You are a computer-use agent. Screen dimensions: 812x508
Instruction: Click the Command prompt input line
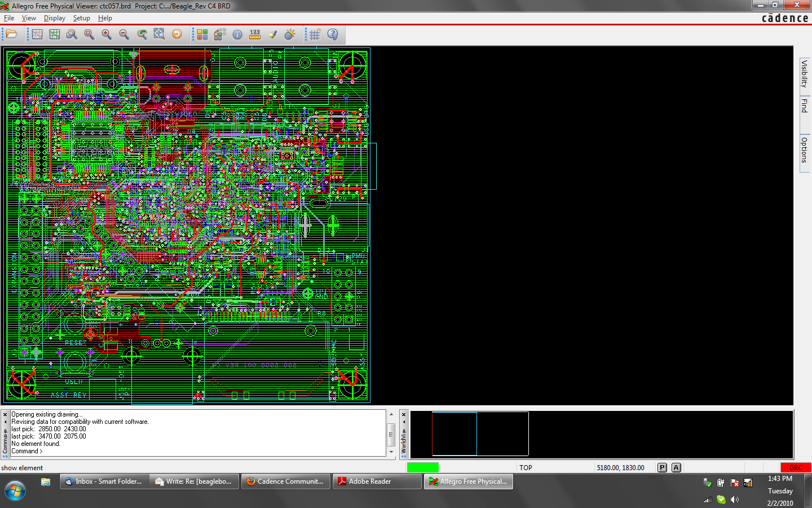click(x=197, y=451)
